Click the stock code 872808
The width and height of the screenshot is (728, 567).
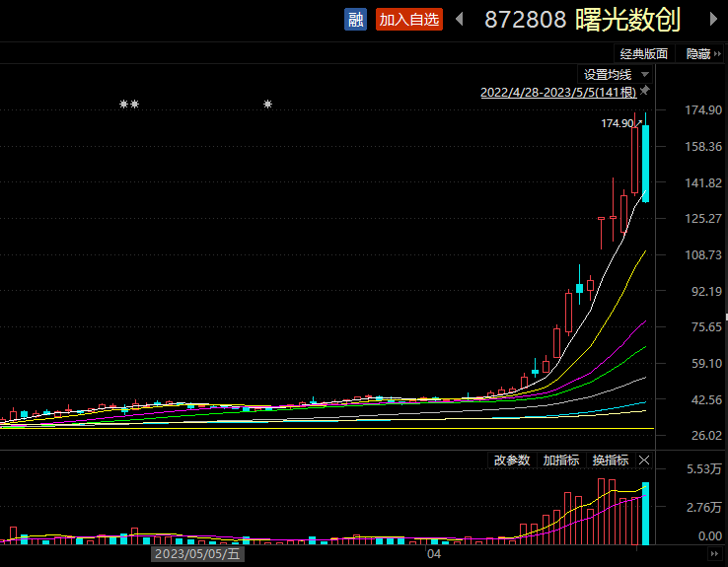[x=525, y=20]
